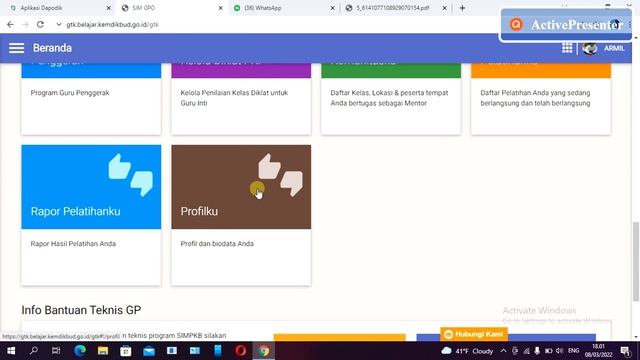Click Daftar Kelas, Lokasi & peserta description
The width and height of the screenshot is (640, 360).
coord(389,98)
